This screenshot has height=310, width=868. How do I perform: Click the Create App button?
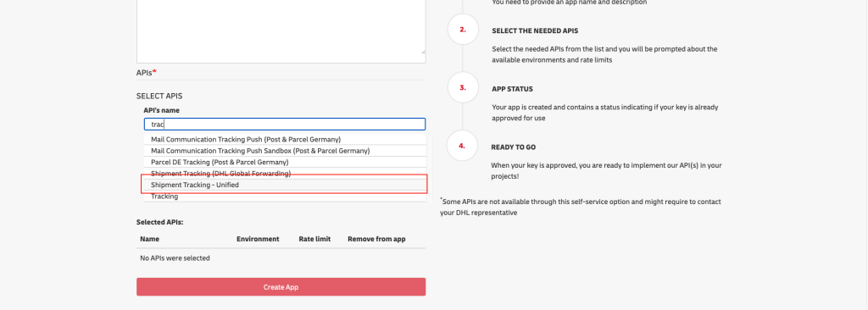click(x=281, y=287)
